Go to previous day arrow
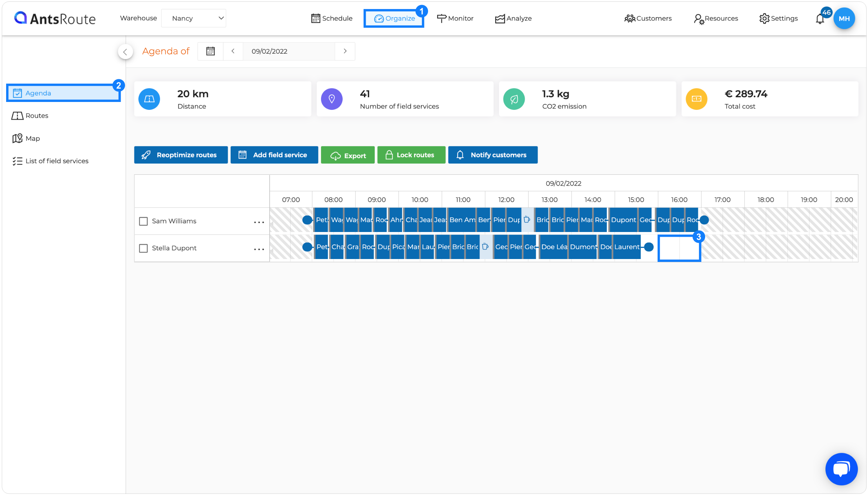868x495 pixels. (233, 51)
